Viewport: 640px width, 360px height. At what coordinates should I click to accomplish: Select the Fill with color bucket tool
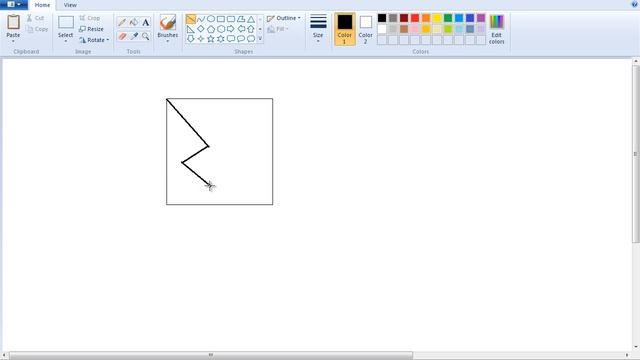[x=134, y=22]
